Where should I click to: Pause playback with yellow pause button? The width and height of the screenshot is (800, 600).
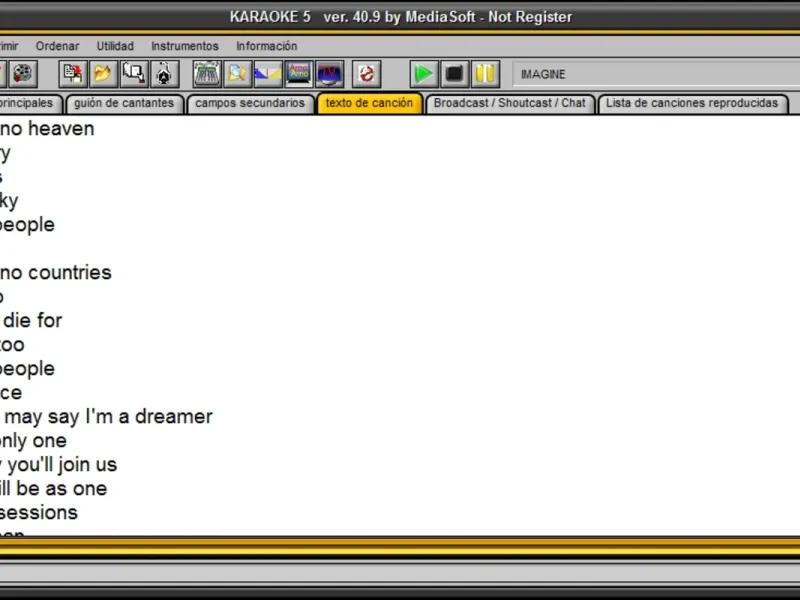pos(485,74)
